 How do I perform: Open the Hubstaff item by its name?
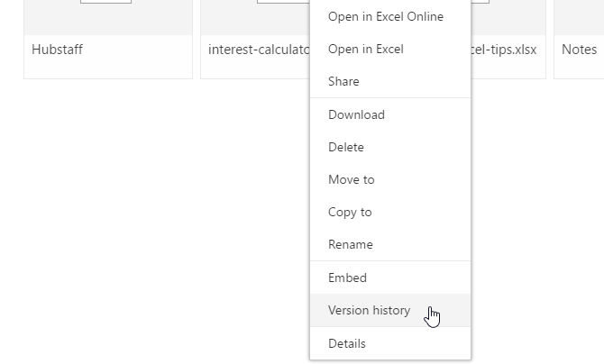point(57,50)
